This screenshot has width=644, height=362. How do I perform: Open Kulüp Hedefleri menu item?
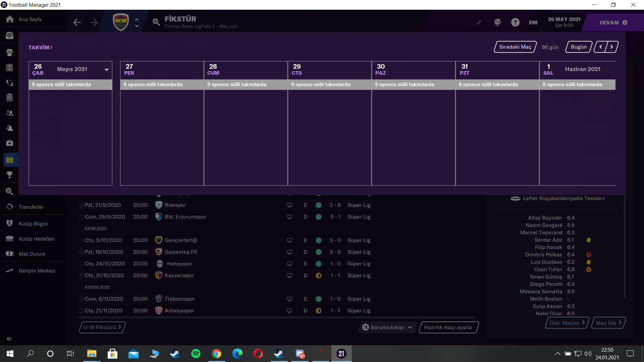tap(37, 239)
